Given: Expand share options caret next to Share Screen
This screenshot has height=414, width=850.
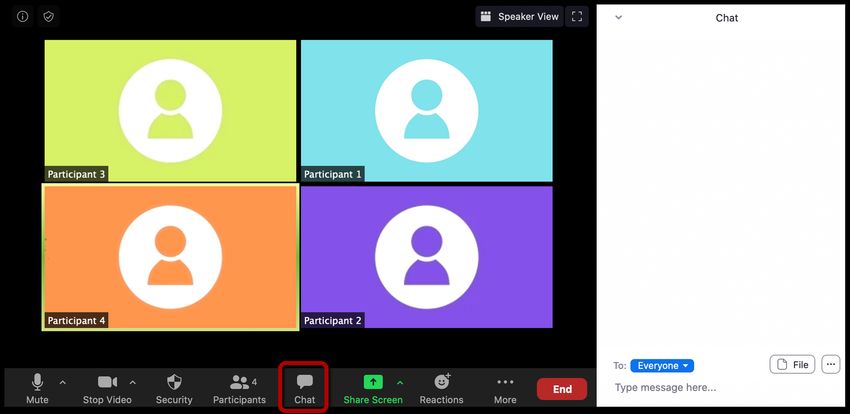Looking at the screenshot, I should [400, 383].
